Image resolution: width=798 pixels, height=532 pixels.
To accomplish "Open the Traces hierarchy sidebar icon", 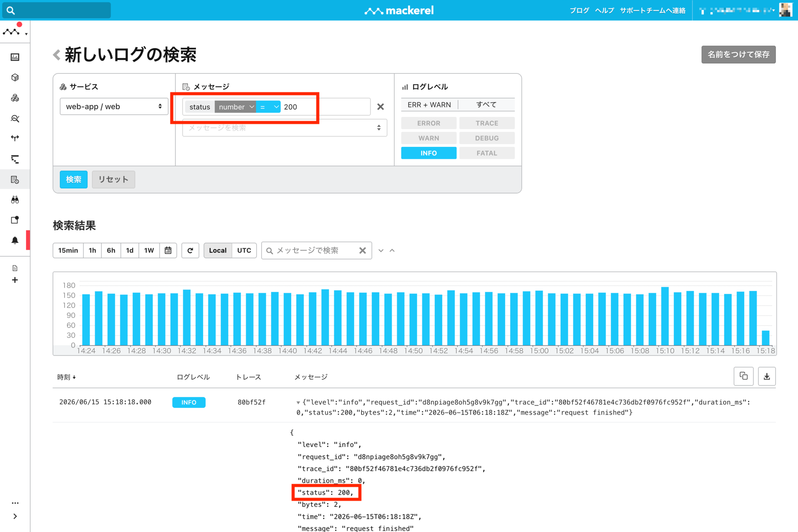I will (x=15, y=159).
